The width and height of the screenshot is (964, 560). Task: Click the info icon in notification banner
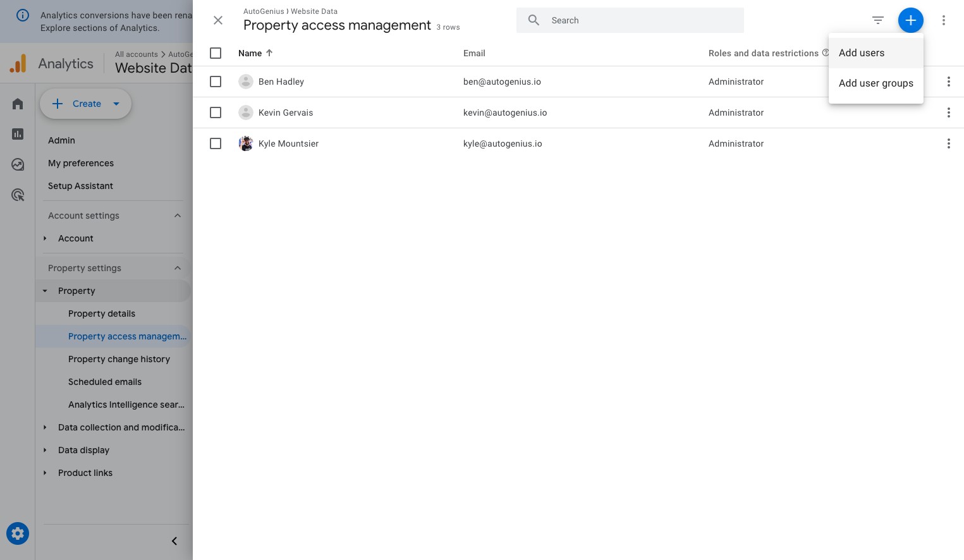23,15
